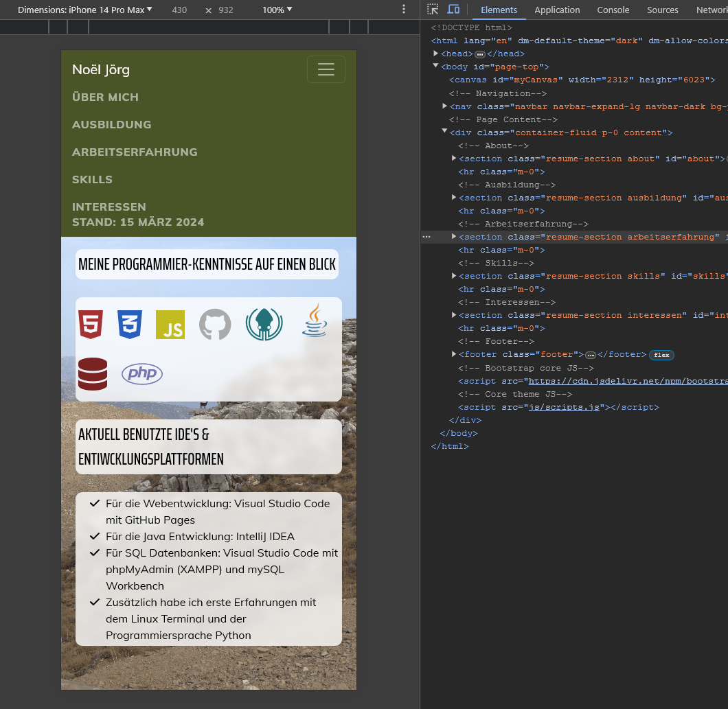
Task: Expand the footer element node
Action: click(453, 354)
